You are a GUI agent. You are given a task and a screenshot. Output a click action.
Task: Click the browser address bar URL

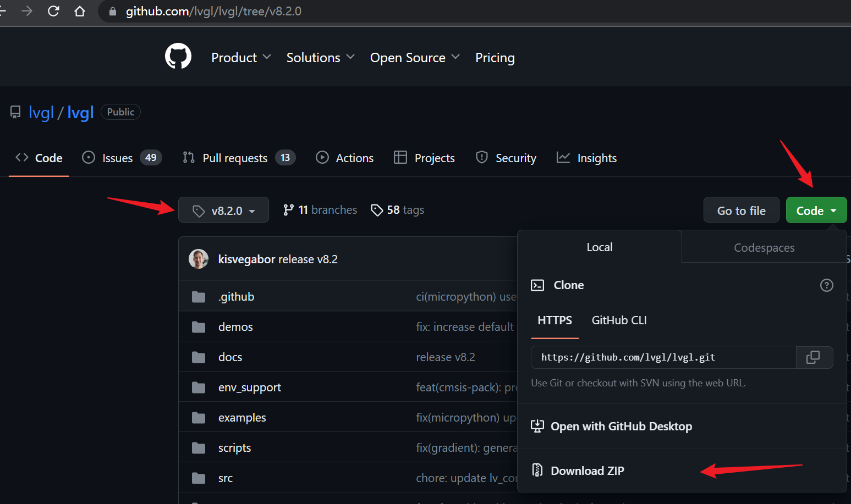213,12
